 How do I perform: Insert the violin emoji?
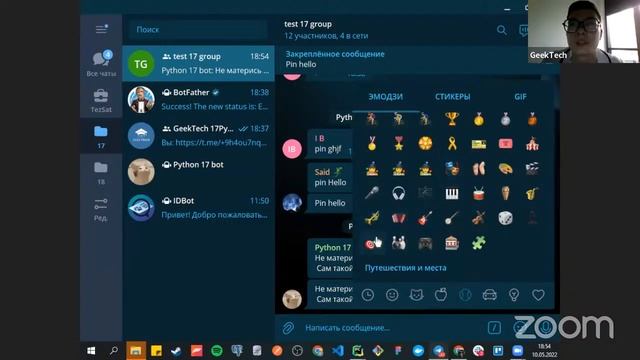(x=478, y=218)
